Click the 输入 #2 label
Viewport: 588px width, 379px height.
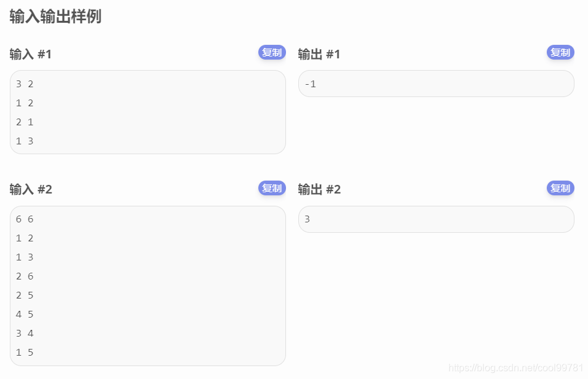pos(31,189)
